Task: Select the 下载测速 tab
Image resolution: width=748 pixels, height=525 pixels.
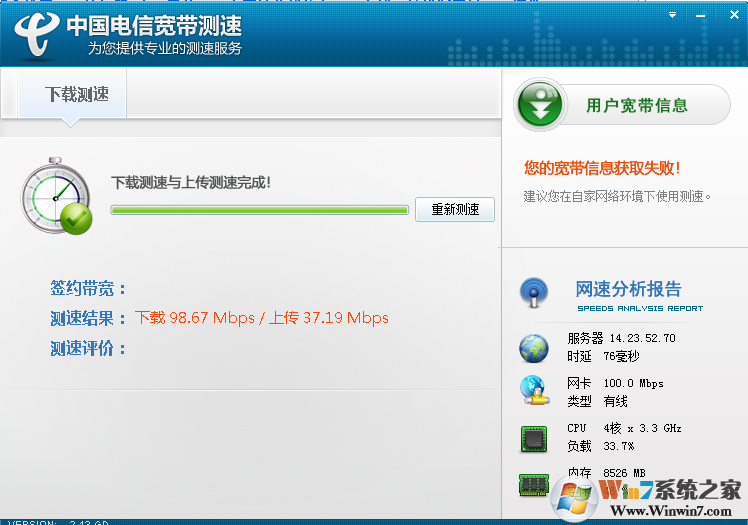Action: tap(73, 94)
